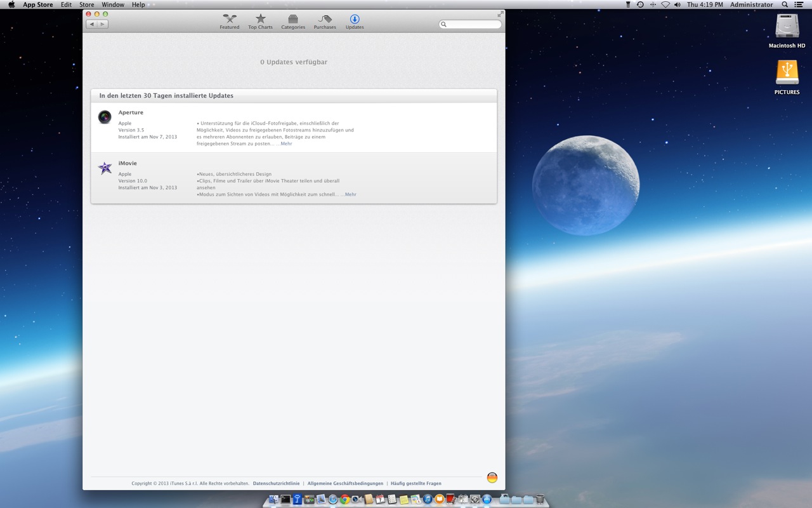Open the Edit menu

[x=66, y=4]
